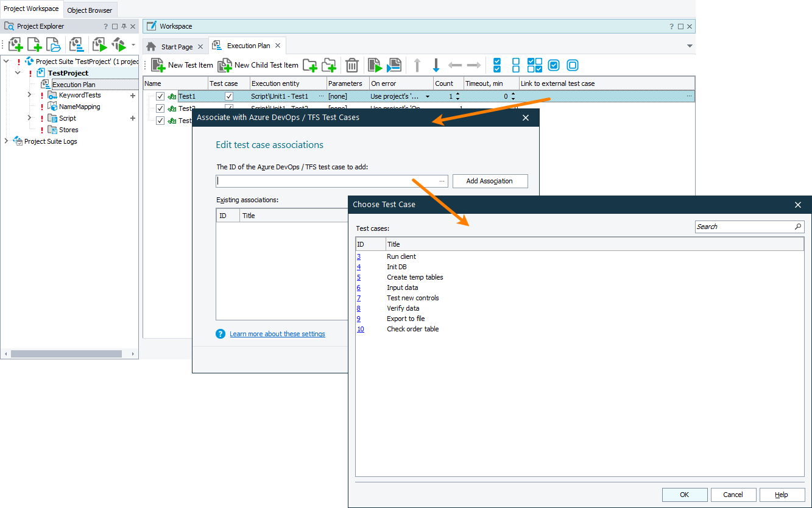Open the Learn more about these settings link
The height and width of the screenshot is (508, 812).
(x=277, y=334)
